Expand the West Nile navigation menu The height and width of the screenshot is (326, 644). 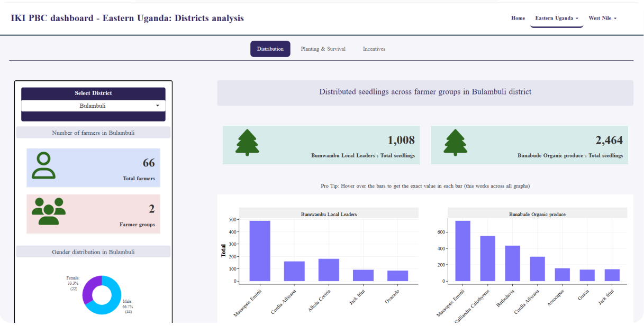pos(602,18)
